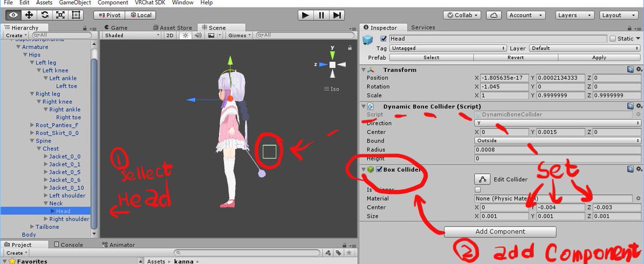This screenshot has width=644, height=264.
Task: Toggle scene lighting sun icon
Action: coord(186,35)
